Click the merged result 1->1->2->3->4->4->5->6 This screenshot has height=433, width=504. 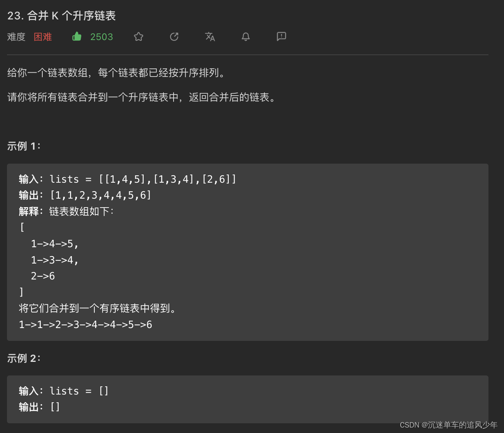pyautogui.click(x=85, y=325)
